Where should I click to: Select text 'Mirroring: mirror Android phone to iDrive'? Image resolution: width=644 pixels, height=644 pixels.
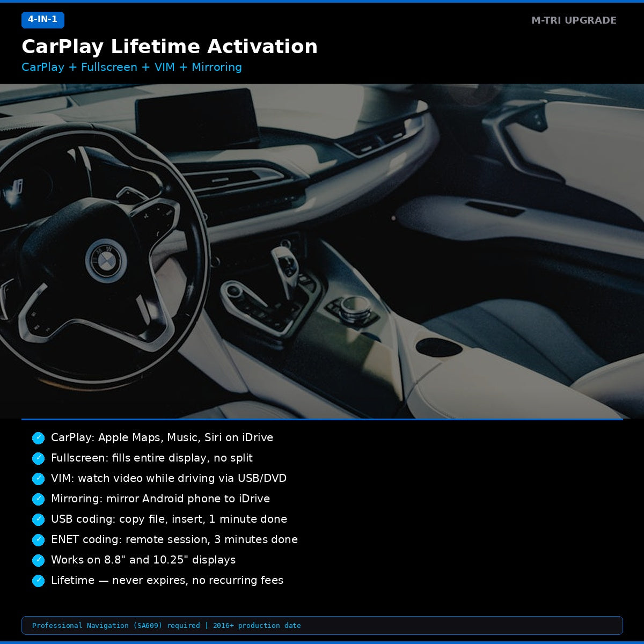[160, 499]
